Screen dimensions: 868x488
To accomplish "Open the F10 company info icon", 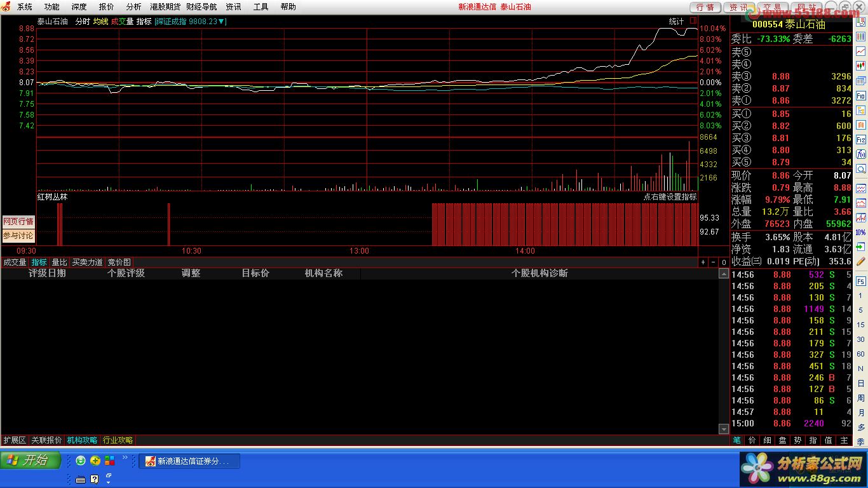I will pyautogui.click(x=861, y=95).
